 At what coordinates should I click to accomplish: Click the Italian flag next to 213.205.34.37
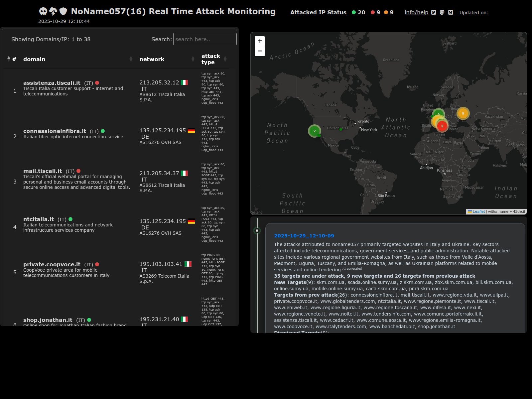click(184, 173)
